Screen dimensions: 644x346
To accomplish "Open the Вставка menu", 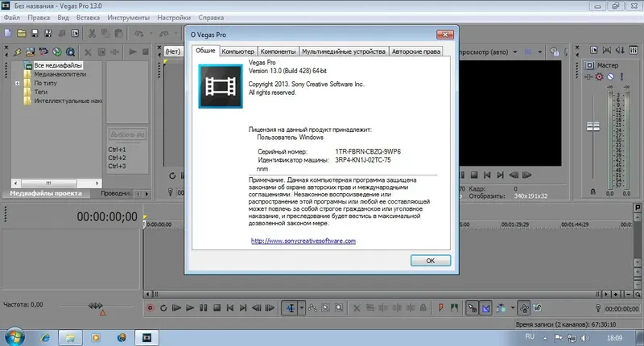I will (88, 18).
